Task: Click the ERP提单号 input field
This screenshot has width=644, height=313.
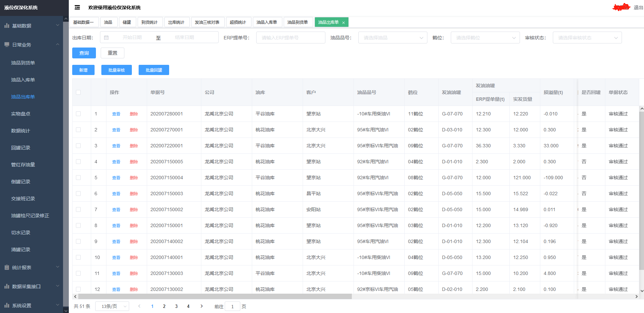Action: [x=291, y=38]
